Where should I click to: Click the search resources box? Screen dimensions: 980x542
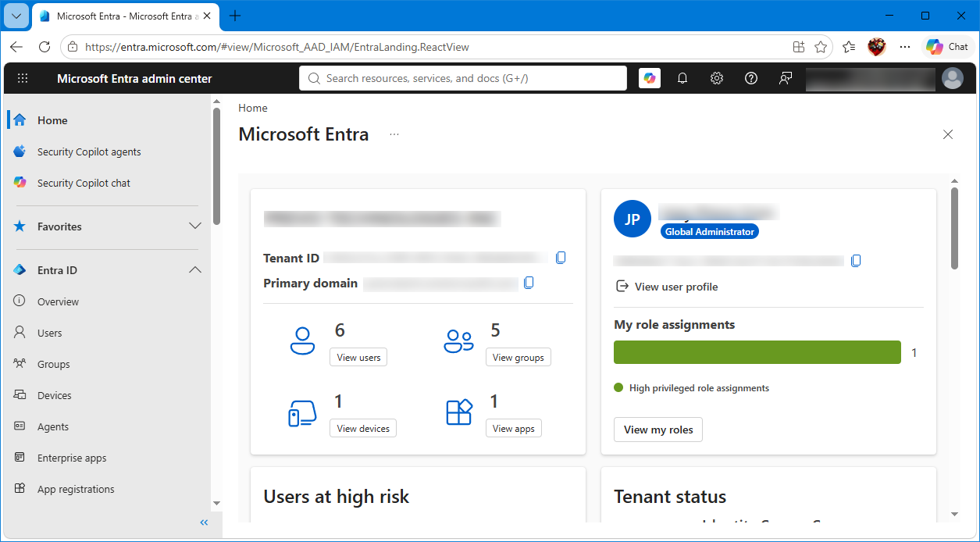463,78
